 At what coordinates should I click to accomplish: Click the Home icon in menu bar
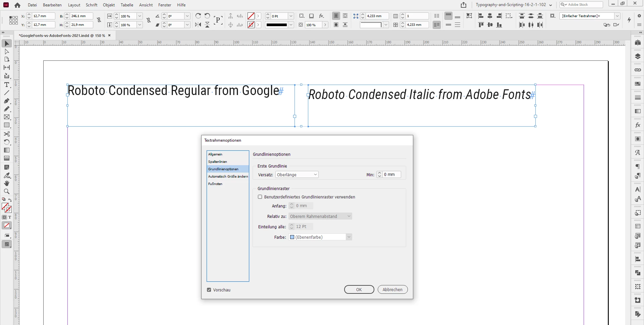tap(17, 5)
